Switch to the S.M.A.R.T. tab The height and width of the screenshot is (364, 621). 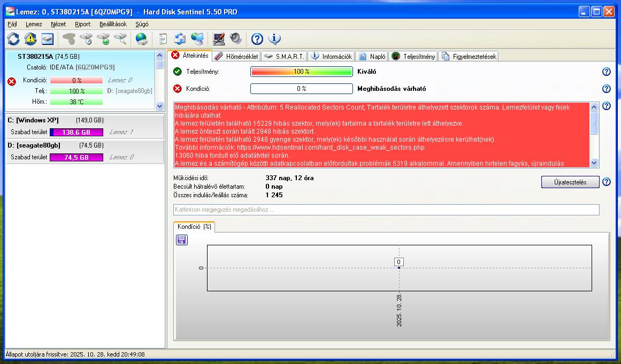285,56
